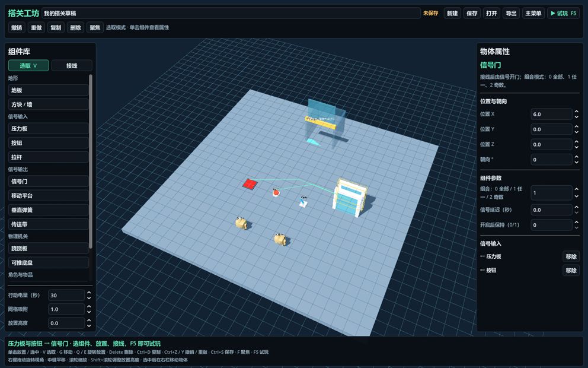Click the 撤销 undo button

tap(17, 27)
